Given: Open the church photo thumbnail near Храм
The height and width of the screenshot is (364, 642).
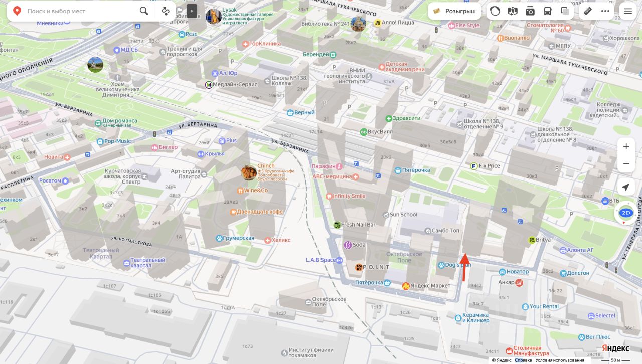Looking at the screenshot, I should click(x=95, y=65).
